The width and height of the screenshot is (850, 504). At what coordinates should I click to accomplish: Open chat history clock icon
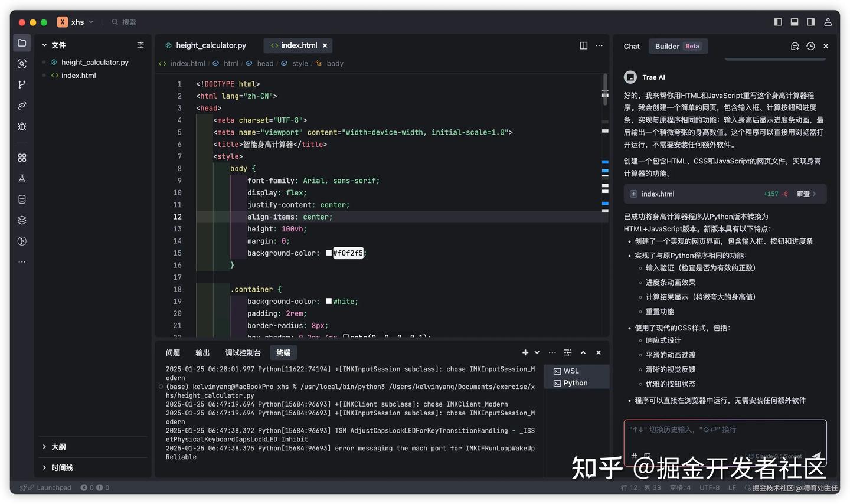(810, 46)
